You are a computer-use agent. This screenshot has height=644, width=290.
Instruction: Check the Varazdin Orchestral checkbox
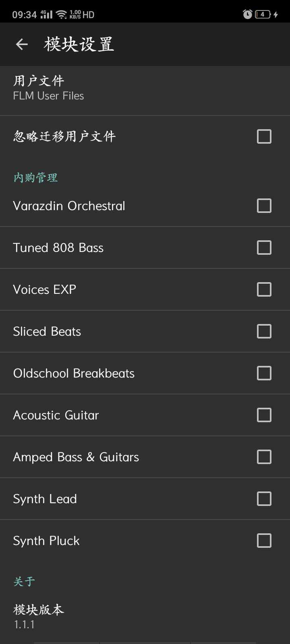pyautogui.click(x=264, y=206)
